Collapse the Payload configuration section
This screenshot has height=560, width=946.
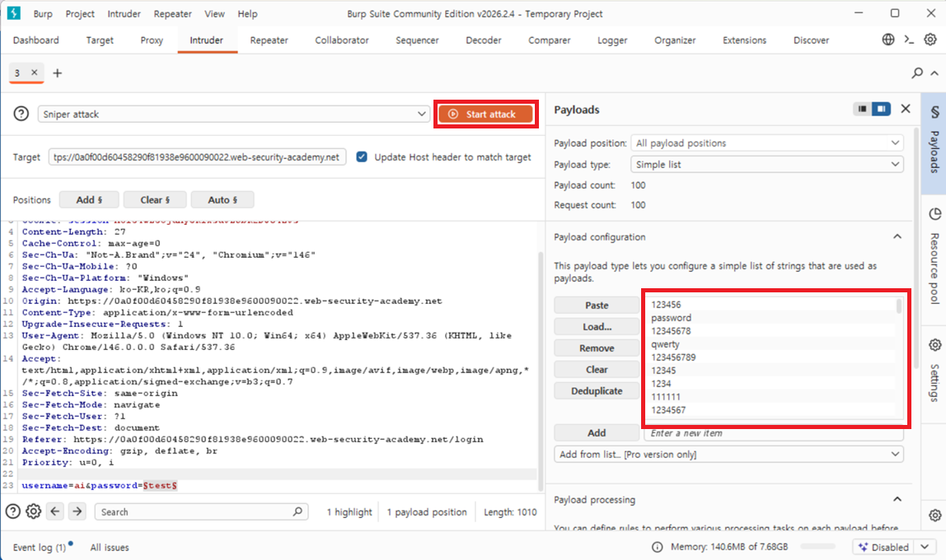coord(897,237)
